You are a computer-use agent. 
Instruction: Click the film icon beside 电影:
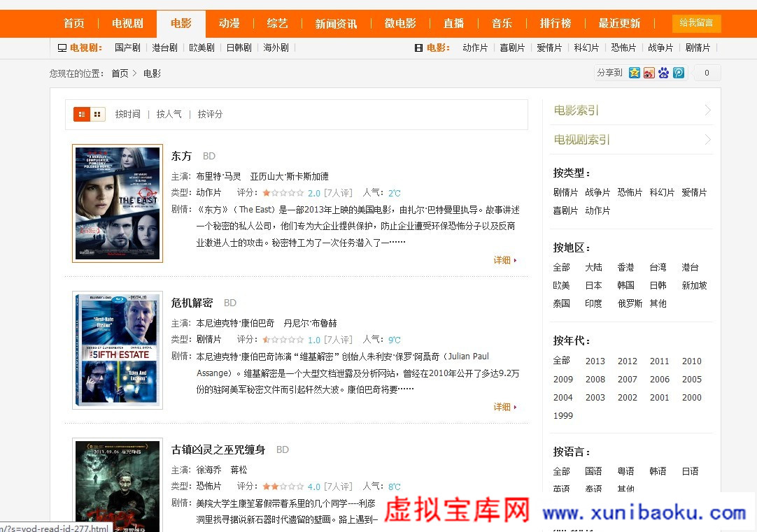(x=418, y=48)
